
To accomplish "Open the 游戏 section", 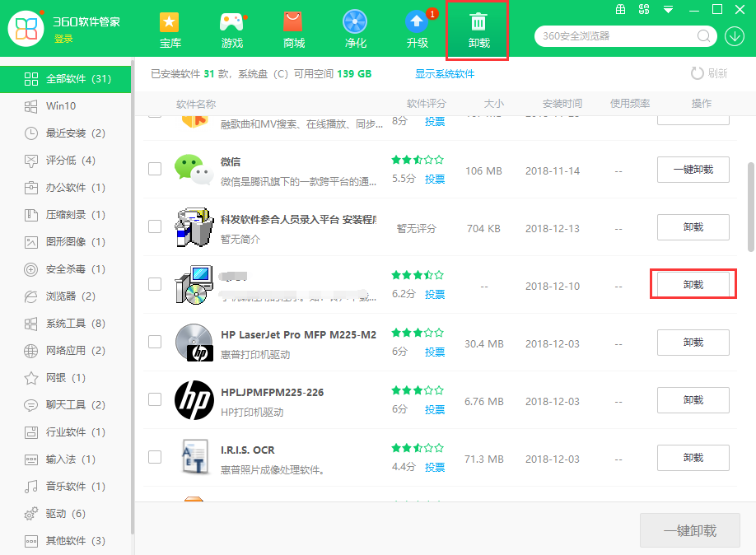I will coord(231,30).
